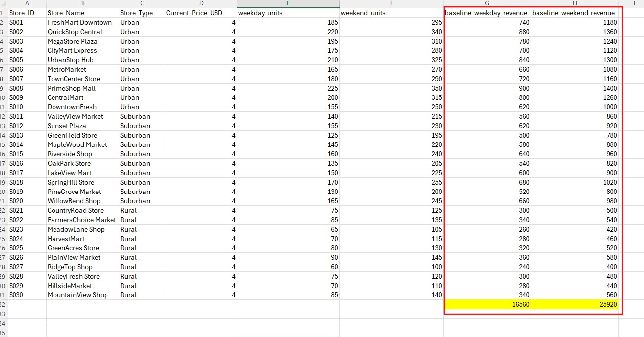Select column A header

27,3
